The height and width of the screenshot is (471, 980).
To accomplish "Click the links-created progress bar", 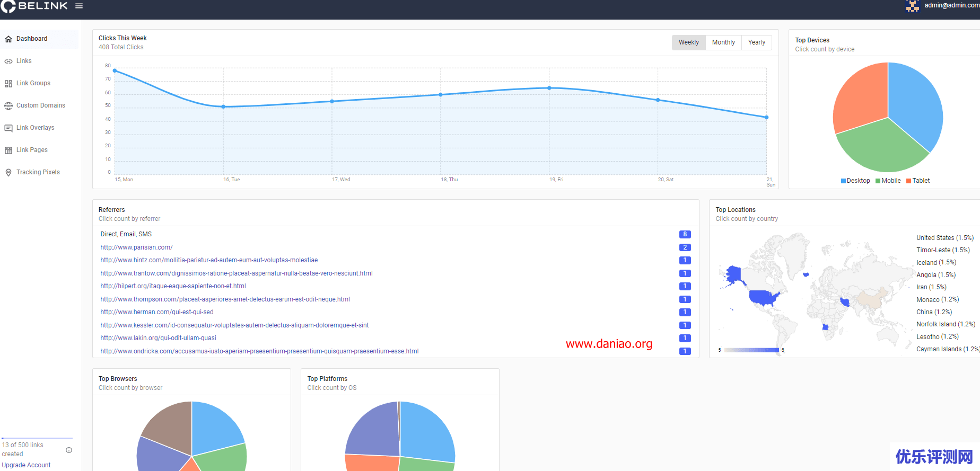I will (x=37, y=438).
